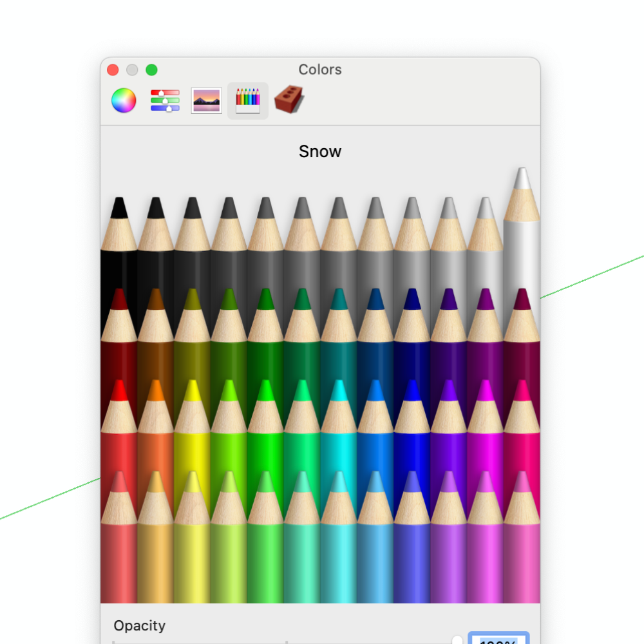
Task: Pick the second pencil in the grayscale row
Action: (156, 242)
